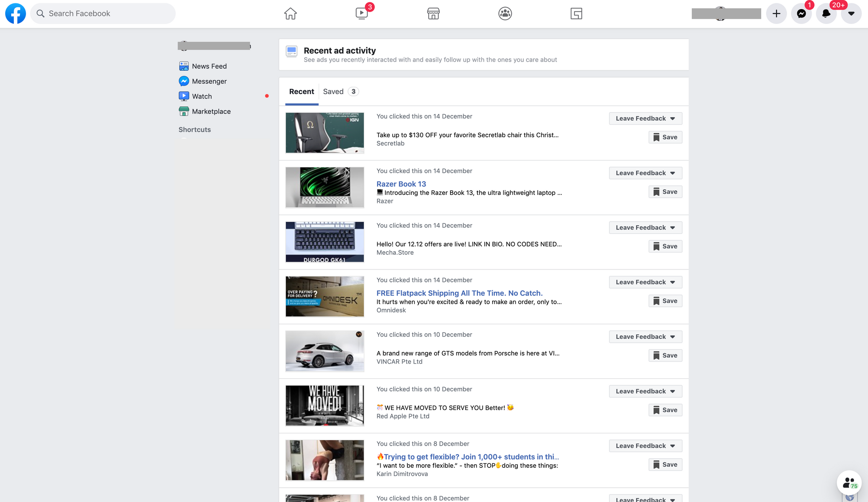Save the Omnidesk ad
This screenshot has width=868, height=502.
[x=665, y=301]
